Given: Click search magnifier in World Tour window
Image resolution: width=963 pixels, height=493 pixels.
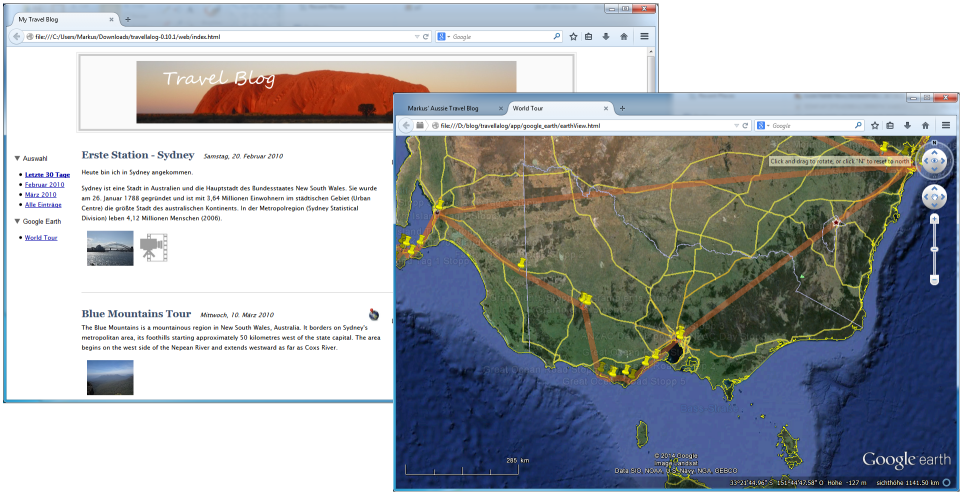Looking at the screenshot, I should 859,125.
